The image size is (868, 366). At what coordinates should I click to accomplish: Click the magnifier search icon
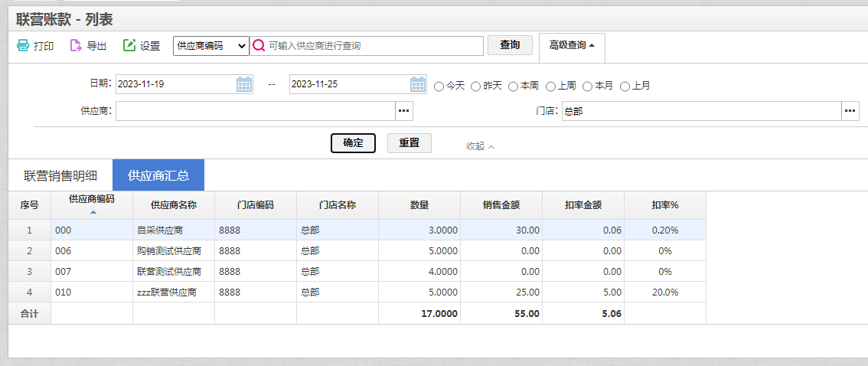point(259,46)
